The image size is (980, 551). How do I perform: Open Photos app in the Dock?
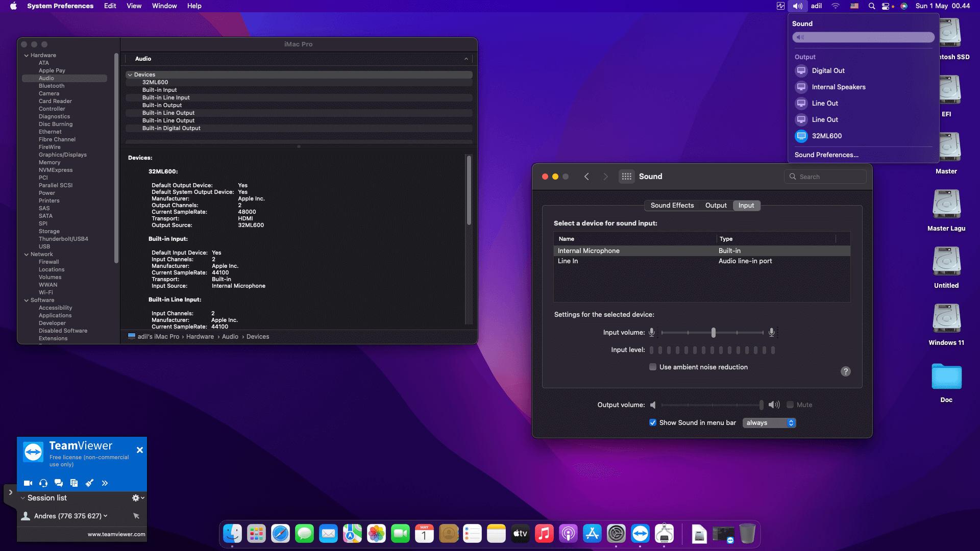[376, 534]
